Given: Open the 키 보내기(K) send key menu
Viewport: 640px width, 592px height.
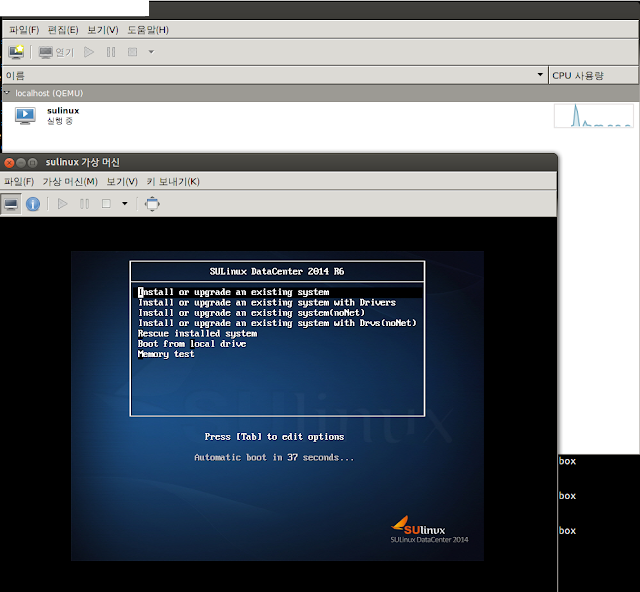Looking at the screenshot, I should (172, 182).
